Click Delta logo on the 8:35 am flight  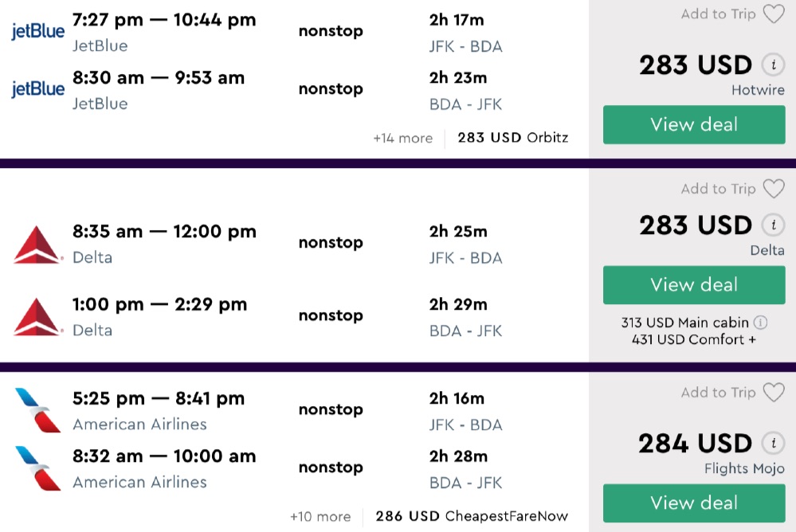tap(37, 244)
